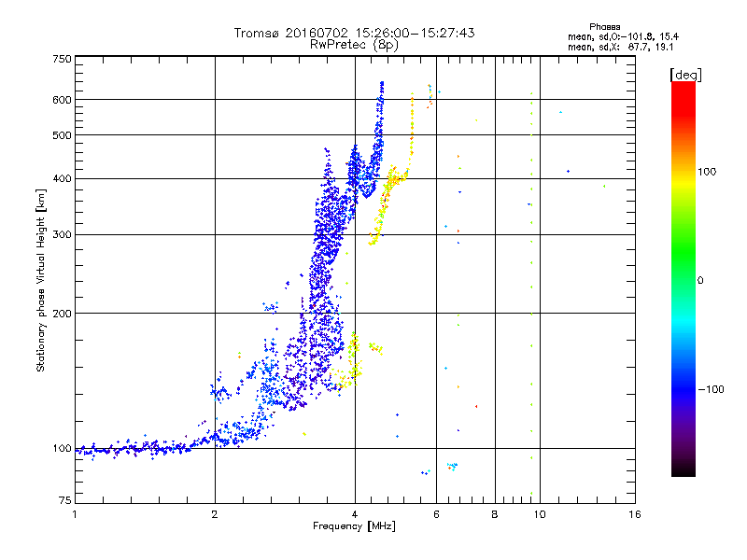Click the x-axis tick label '2'

[215, 514]
